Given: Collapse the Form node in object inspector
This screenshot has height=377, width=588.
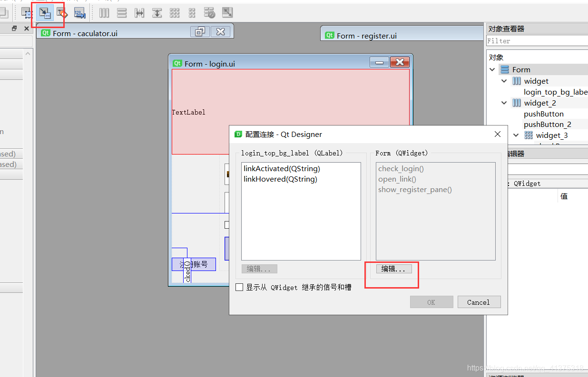Looking at the screenshot, I should [492, 69].
